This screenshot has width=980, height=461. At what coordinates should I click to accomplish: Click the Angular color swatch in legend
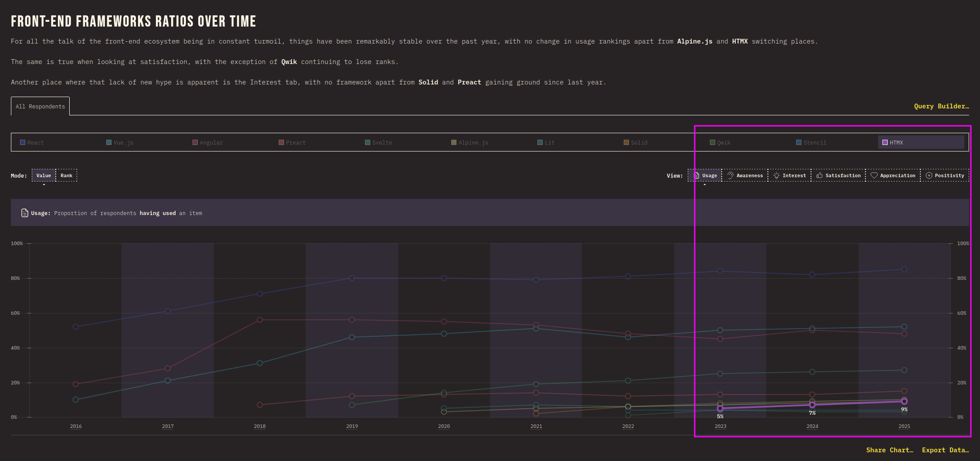point(195,142)
